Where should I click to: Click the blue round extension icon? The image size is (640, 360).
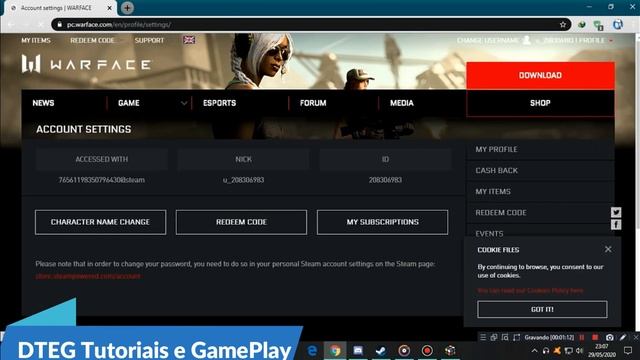(x=618, y=24)
